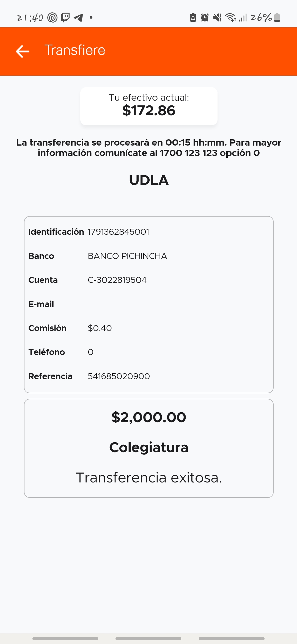297x644 pixels.
Task: Tap the muted sound status icon
Action: [217, 18]
